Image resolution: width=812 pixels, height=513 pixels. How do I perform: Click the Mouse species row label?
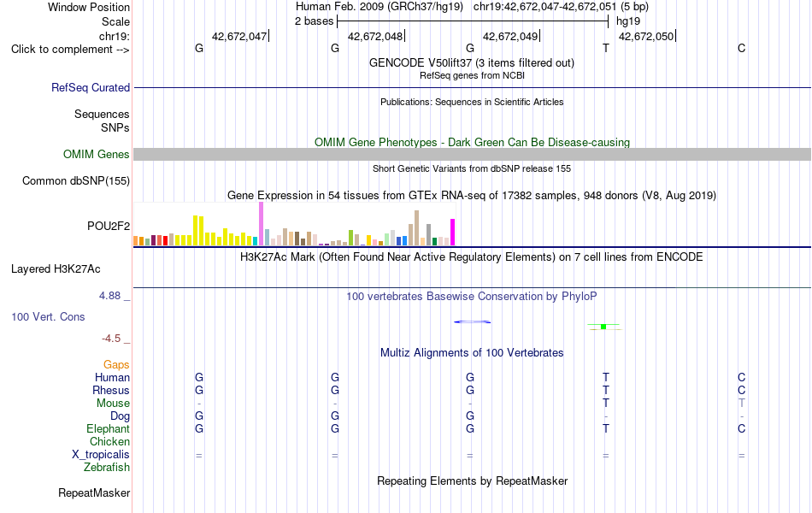[113, 404]
